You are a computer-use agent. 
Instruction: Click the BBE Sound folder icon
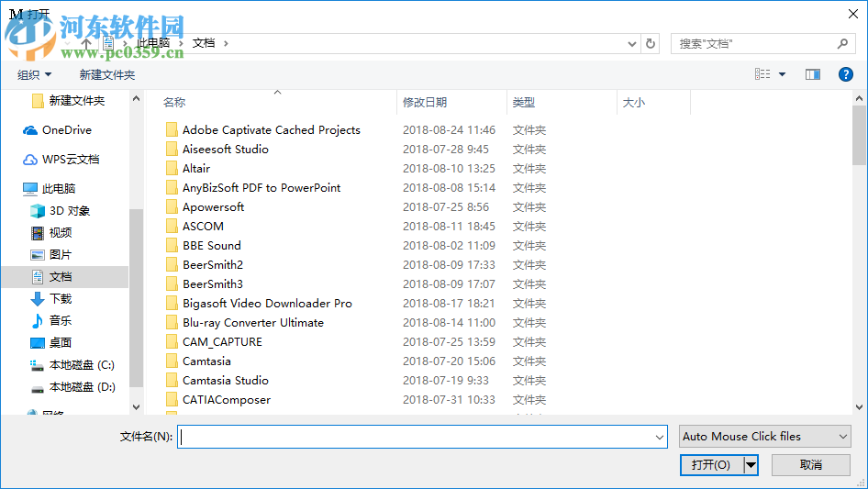coord(172,245)
